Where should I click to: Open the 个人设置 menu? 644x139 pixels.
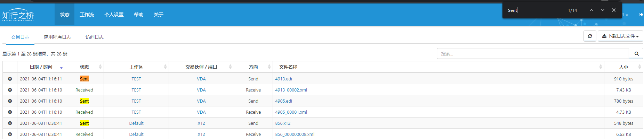[114, 15]
